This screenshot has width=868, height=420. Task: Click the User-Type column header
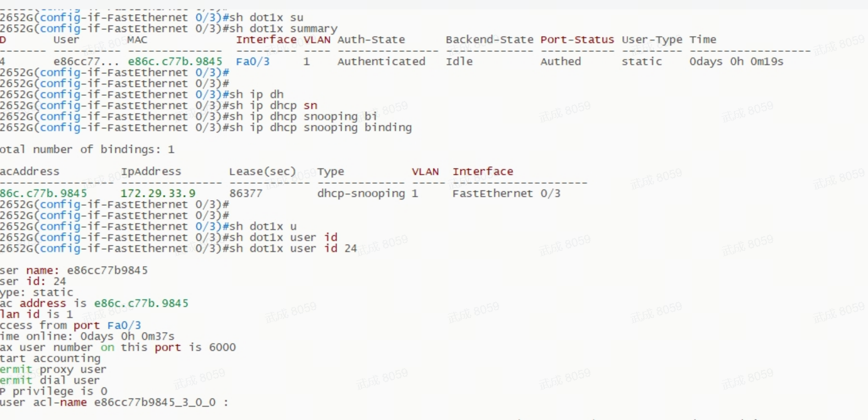coord(651,39)
